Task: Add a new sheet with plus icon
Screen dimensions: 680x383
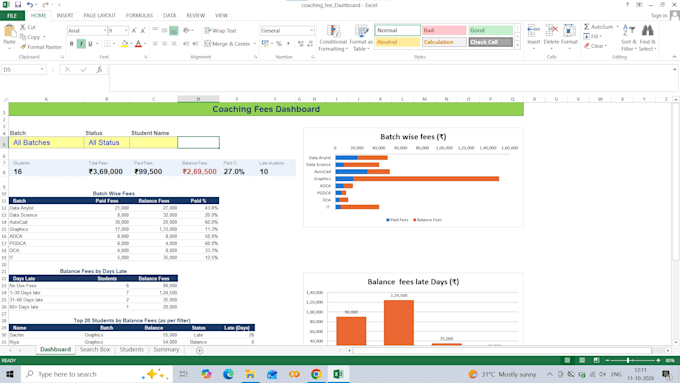Action: (x=199, y=350)
